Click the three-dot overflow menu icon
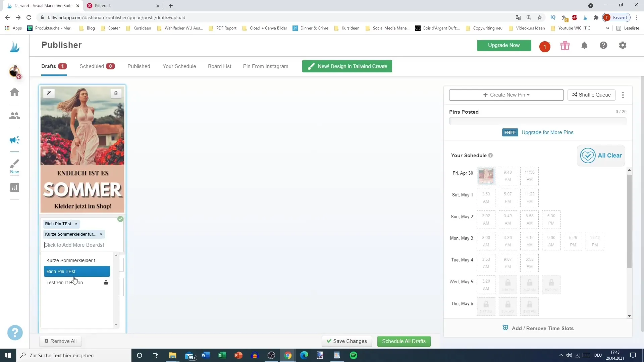Image resolution: width=644 pixels, height=362 pixels. tap(623, 95)
